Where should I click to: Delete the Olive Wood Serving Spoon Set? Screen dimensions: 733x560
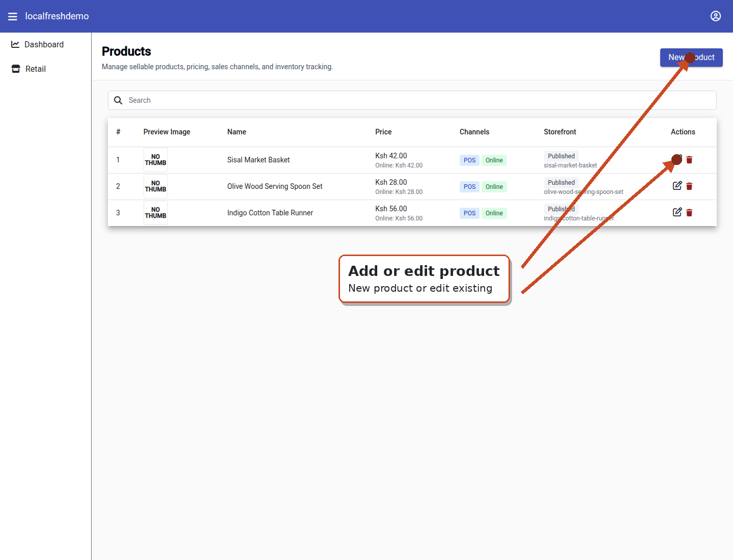689,186
